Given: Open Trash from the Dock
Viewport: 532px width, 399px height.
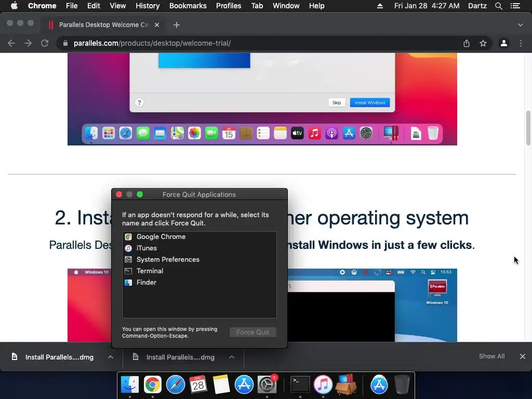Looking at the screenshot, I should (x=402, y=384).
